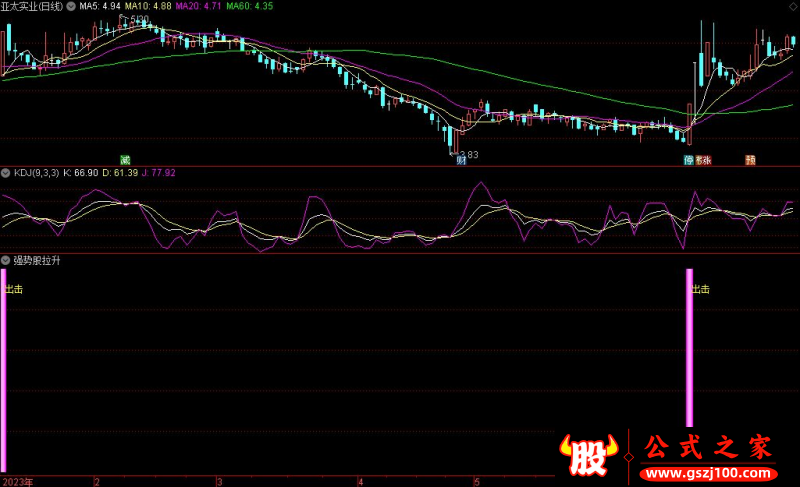The width and height of the screenshot is (800, 487).
Task: Select the MA20 purple average label
Action: coord(197,6)
